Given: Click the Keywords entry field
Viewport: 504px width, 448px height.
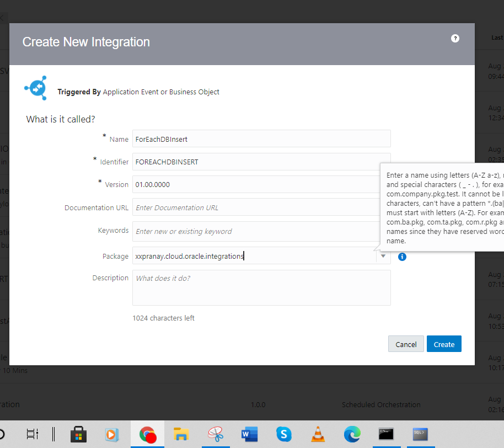Looking at the screenshot, I should point(261,231).
